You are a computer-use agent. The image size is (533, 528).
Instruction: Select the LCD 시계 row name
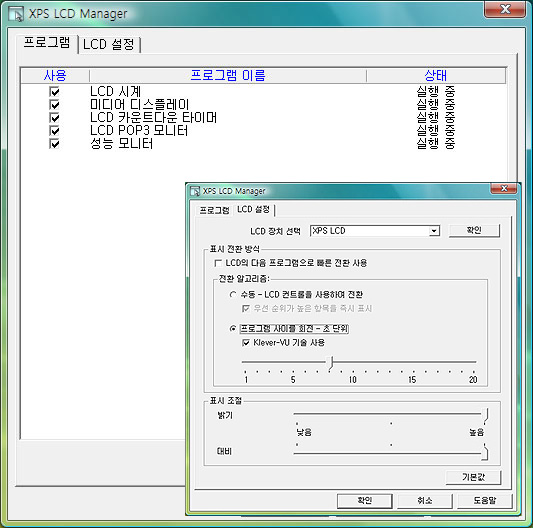coord(115,91)
